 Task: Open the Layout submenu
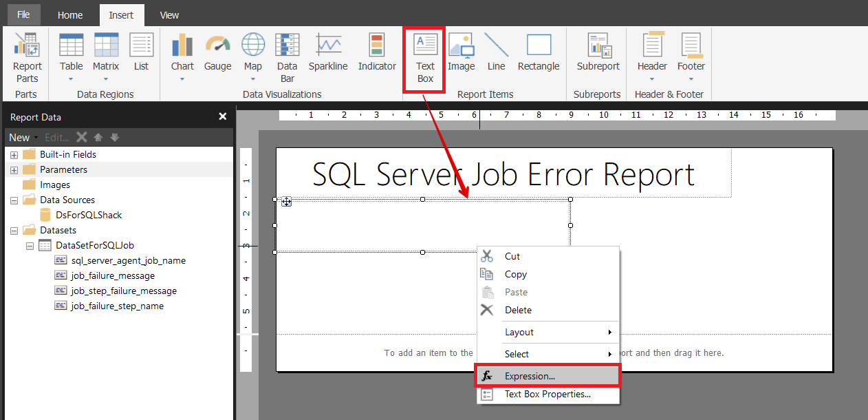pos(548,332)
